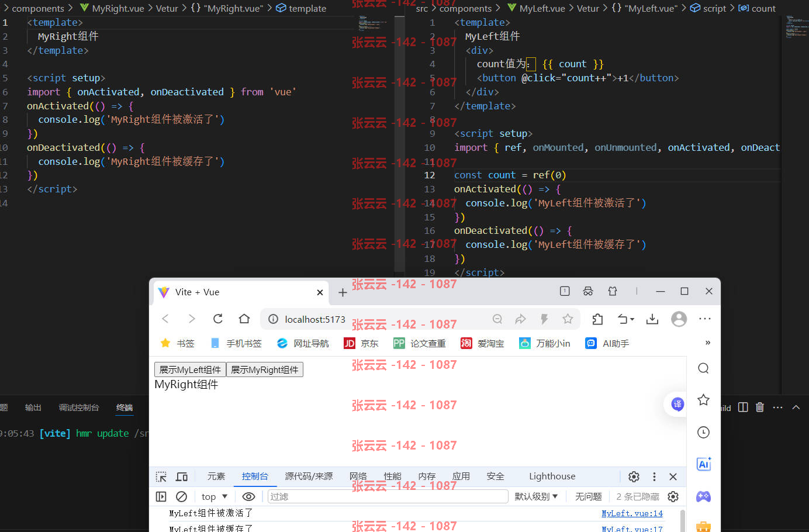The height and width of the screenshot is (532, 809).
Task: Go back in browser history
Action: click(x=165, y=319)
